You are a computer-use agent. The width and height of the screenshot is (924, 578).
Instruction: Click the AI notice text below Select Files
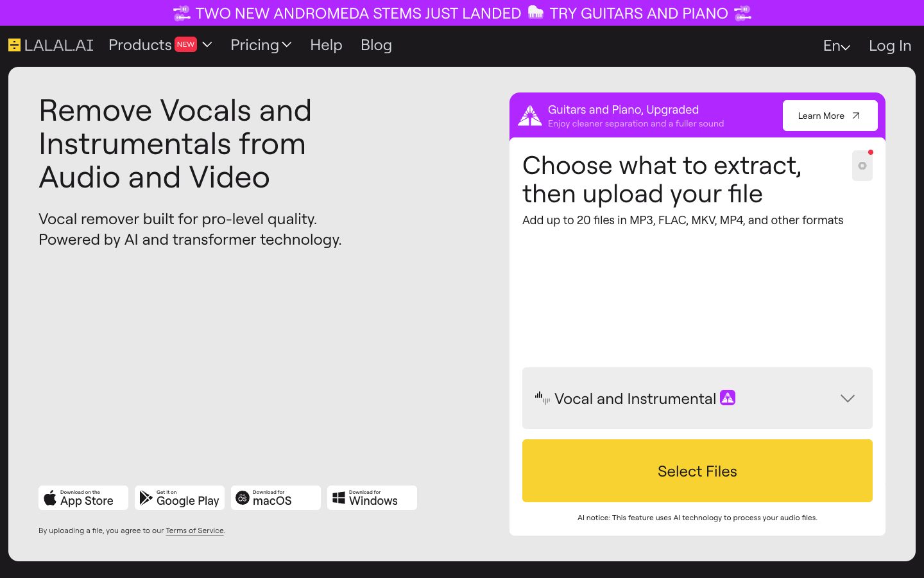[x=697, y=518]
